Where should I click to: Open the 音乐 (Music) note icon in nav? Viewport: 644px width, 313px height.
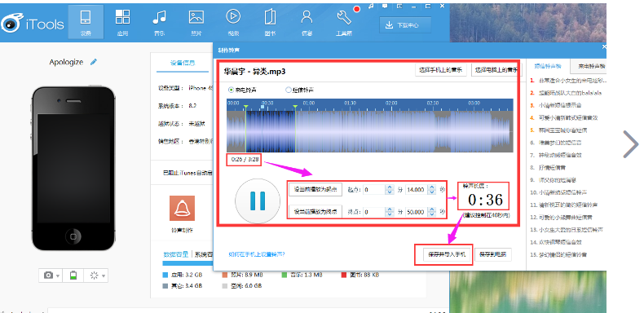pos(159,23)
